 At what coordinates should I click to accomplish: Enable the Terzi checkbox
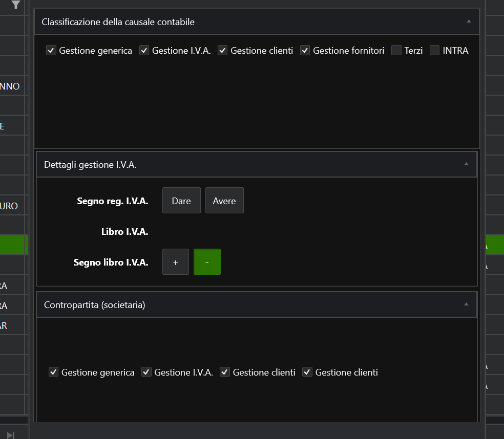396,51
